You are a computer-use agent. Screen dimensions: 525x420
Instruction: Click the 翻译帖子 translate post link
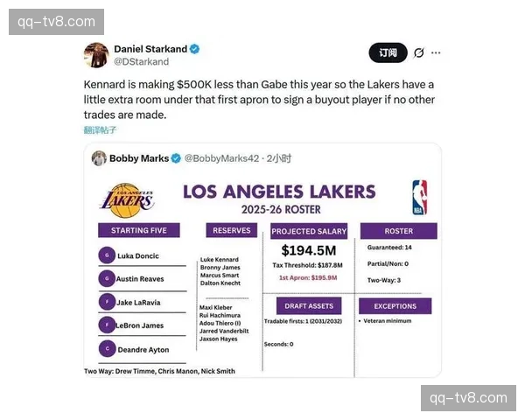pyautogui.click(x=100, y=130)
